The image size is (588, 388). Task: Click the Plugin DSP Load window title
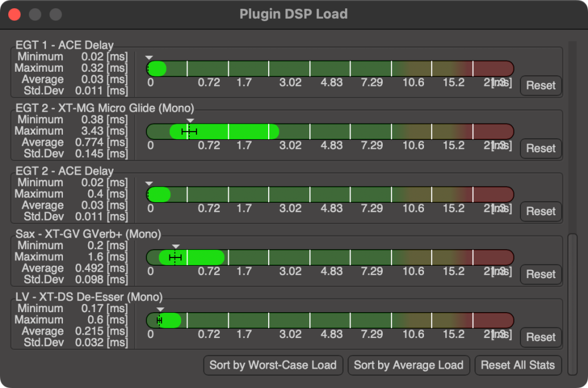293,14
